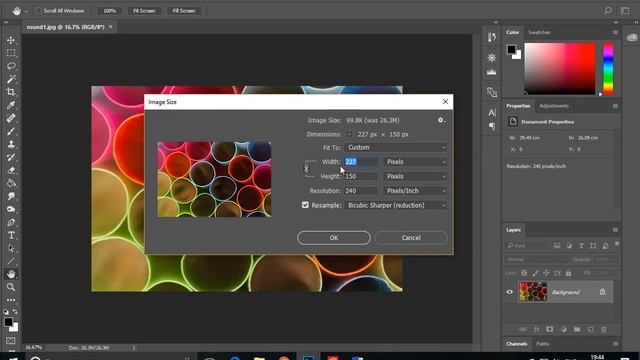640x360 pixels.
Task: Toggle lock position in Layers panel
Action: [x=546, y=273]
